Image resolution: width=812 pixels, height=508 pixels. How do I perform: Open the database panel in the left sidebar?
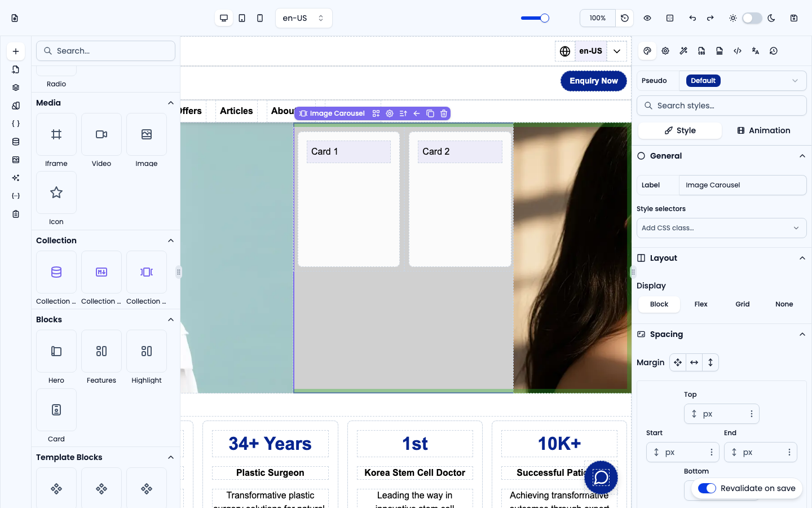(x=16, y=142)
